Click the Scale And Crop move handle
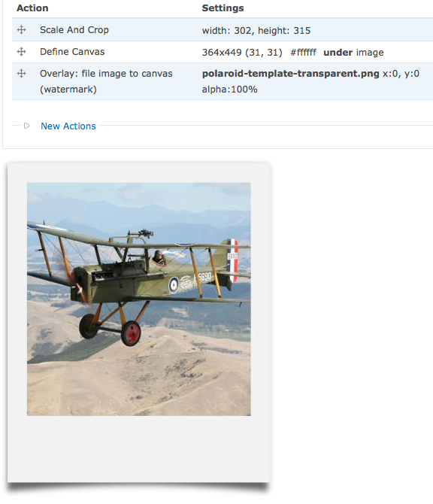The image size is (433, 504). [21, 30]
